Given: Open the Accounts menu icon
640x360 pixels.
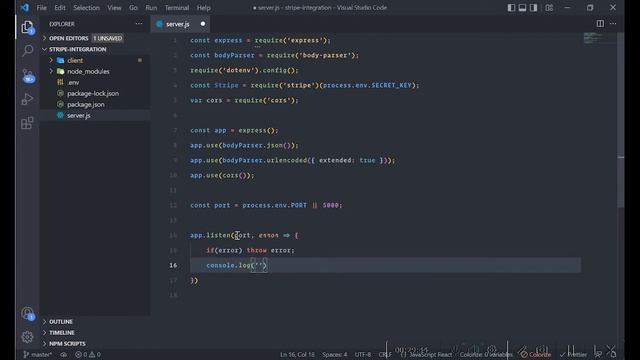Looking at the screenshot, I should 27,313.
